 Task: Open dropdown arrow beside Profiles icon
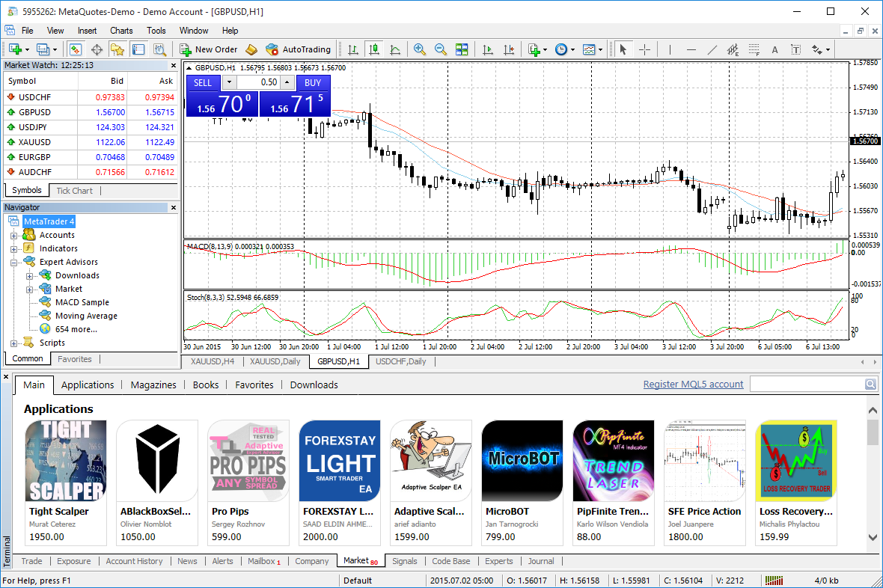54,49
